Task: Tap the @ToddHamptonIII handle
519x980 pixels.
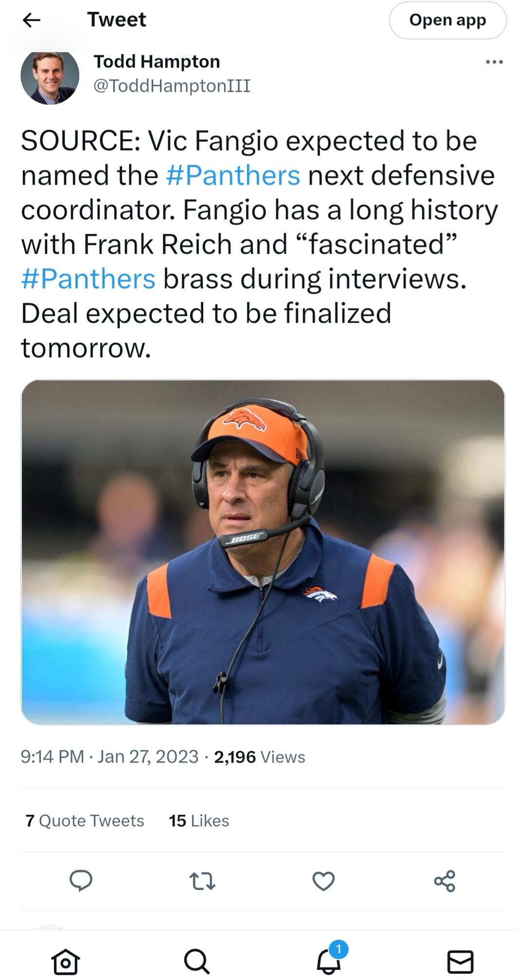Action: coord(172,86)
